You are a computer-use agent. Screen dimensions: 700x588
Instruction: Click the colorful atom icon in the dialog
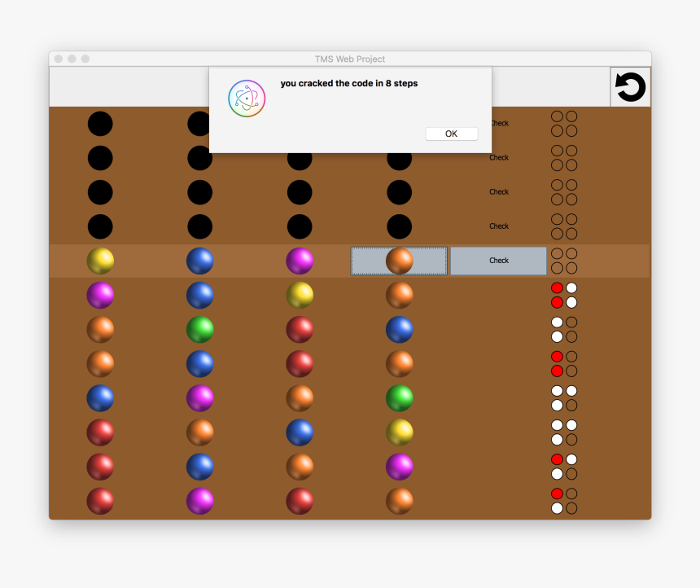[x=247, y=99]
